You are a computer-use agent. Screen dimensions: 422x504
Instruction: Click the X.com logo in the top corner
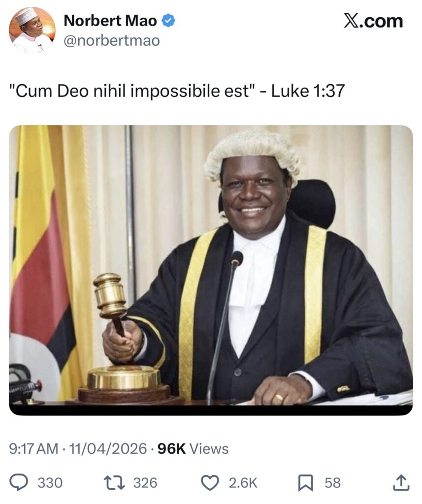(373, 21)
